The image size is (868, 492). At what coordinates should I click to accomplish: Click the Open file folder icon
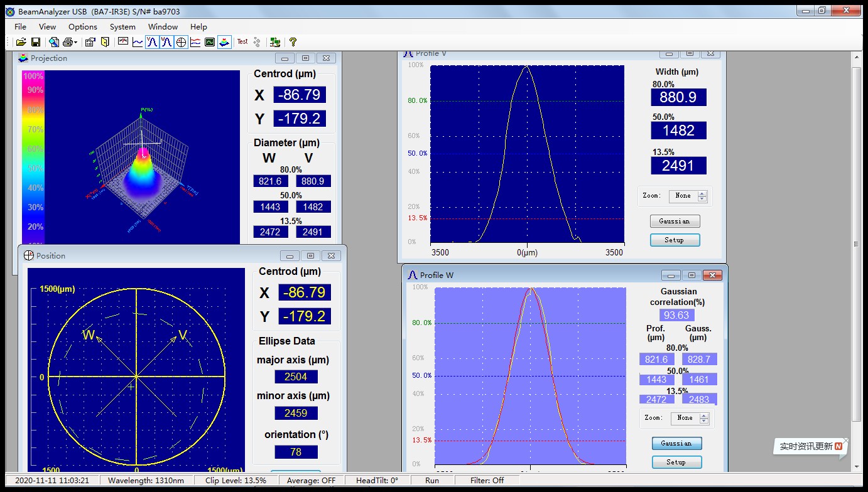click(21, 42)
